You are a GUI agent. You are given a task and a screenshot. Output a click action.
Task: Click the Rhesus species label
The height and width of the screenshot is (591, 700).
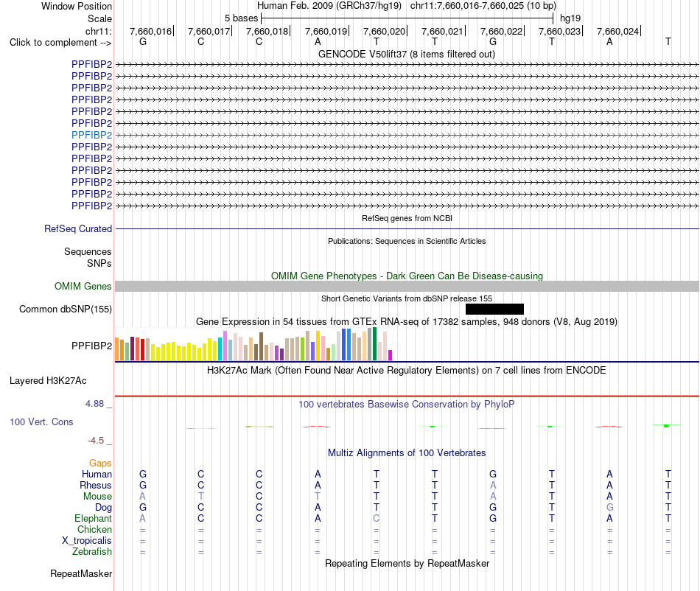click(x=96, y=485)
